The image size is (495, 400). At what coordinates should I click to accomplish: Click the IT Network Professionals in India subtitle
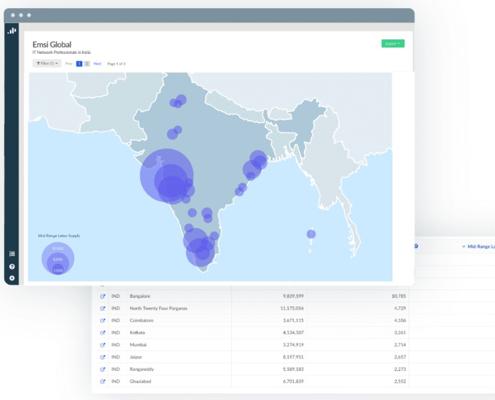pyautogui.click(x=61, y=52)
